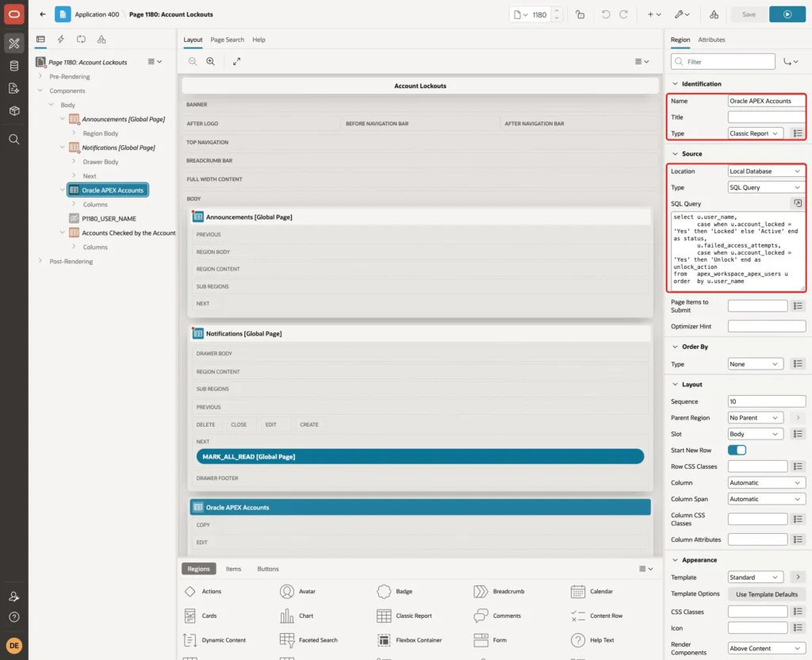Open SQL Query code editor icon

coord(798,203)
